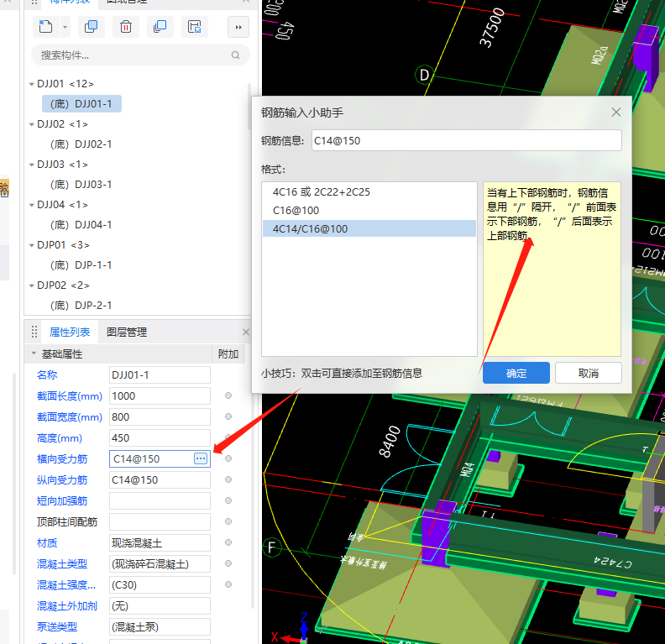This screenshot has height=644, width=665.
Task: Collapse the DJJ01 <12> tree node
Action: tap(31, 84)
